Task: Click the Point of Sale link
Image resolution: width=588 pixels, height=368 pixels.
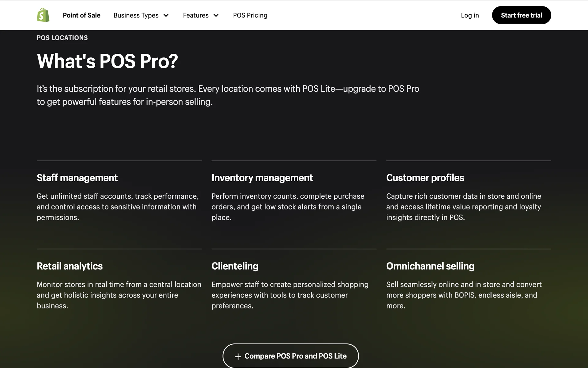Action: pos(81,15)
